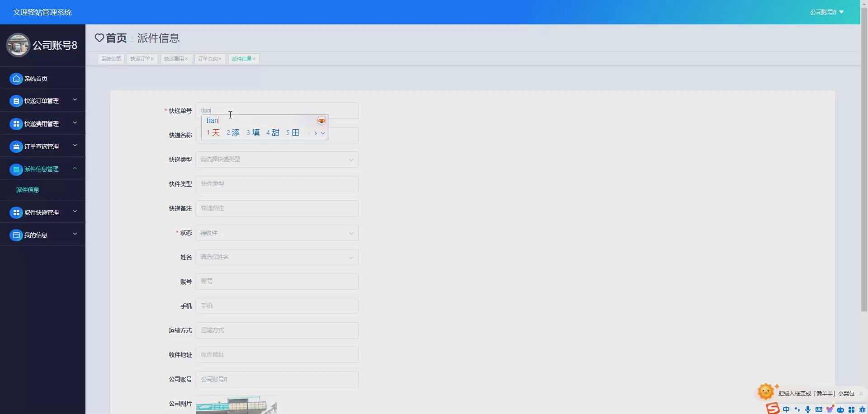Choose candidate 3 填
This screenshot has height=414, width=868.
click(253, 132)
